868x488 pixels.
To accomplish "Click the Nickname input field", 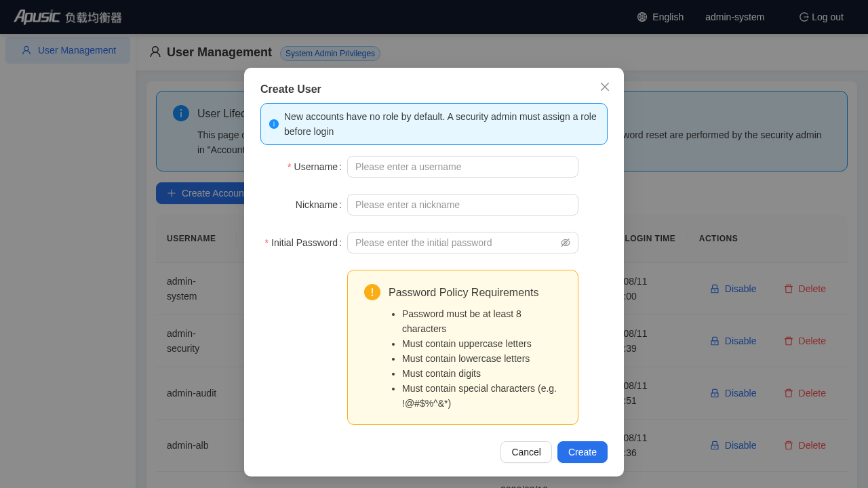I will tap(462, 205).
